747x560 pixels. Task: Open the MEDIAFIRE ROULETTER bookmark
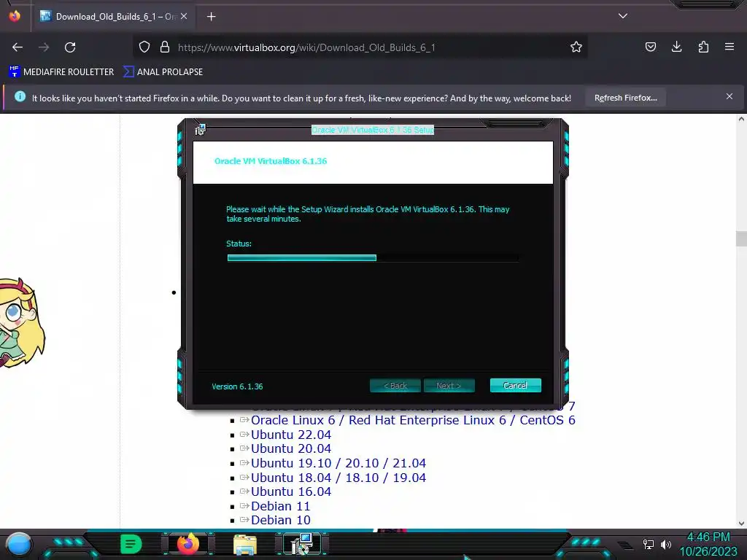tap(61, 72)
